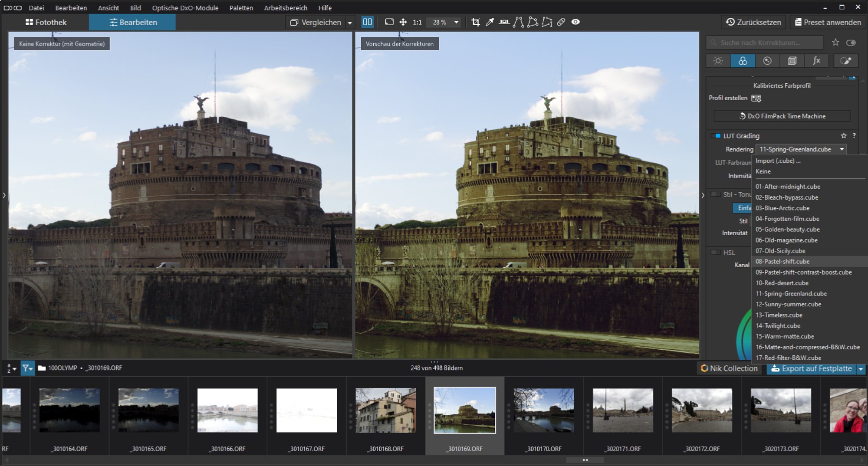Pick the white balance eyedropper tool
Image resolution: width=868 pixels, height=466 pixels.
[x=490, y=22]
